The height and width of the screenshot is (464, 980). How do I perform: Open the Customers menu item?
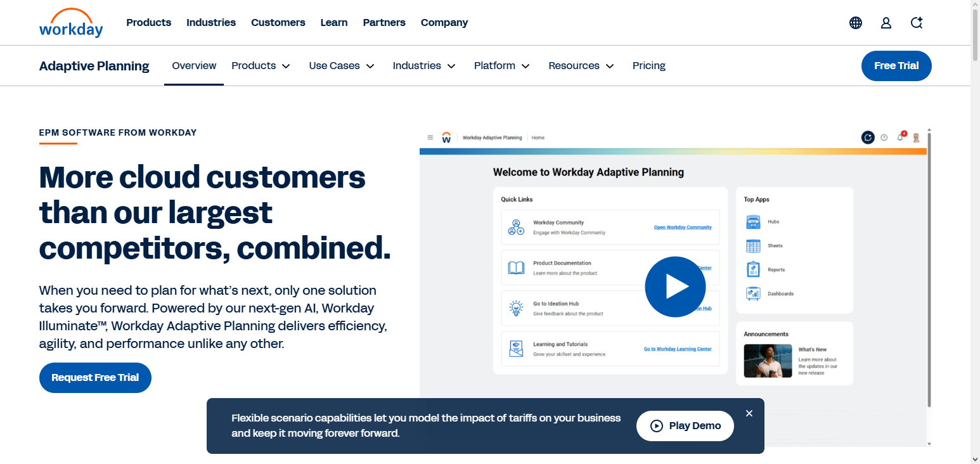coord(278,22)
